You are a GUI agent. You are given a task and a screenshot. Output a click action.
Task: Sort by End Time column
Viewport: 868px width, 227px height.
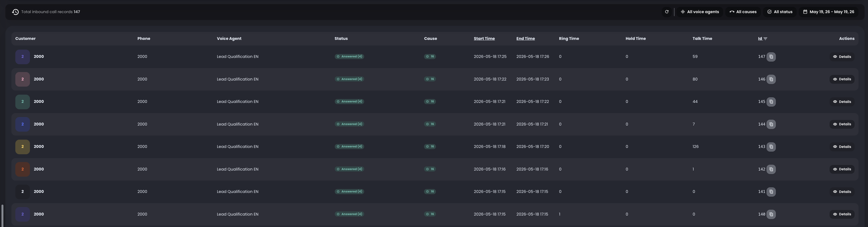(525, 38)
